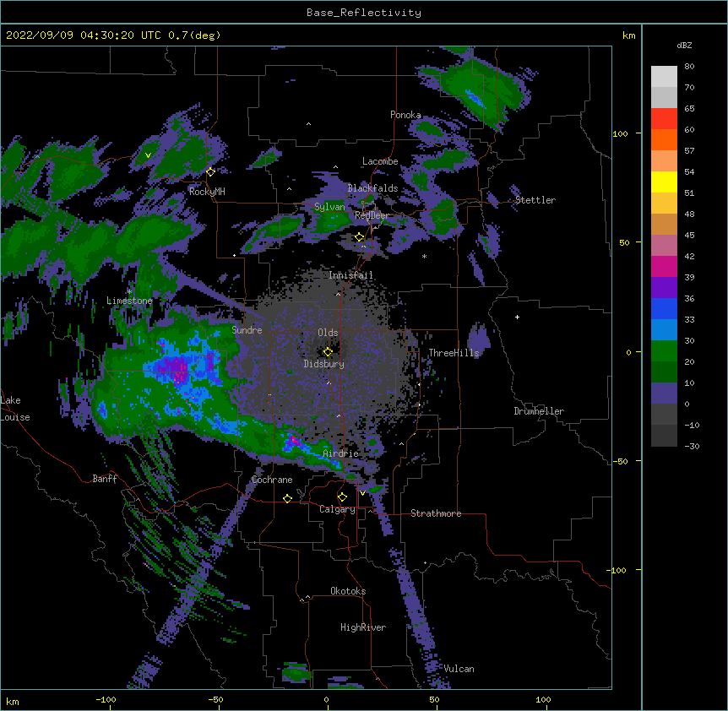Screen dimensions: 728x711
Task: Click the Airdrie label
Action: pos(341,453)
